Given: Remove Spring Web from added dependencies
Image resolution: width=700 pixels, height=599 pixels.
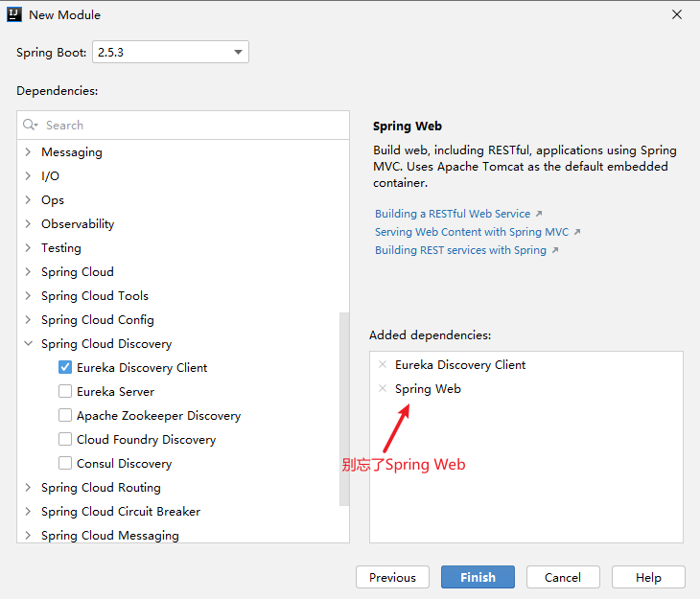Looking at the screenshot, I should pyautogui.click(x=383, y=388).
